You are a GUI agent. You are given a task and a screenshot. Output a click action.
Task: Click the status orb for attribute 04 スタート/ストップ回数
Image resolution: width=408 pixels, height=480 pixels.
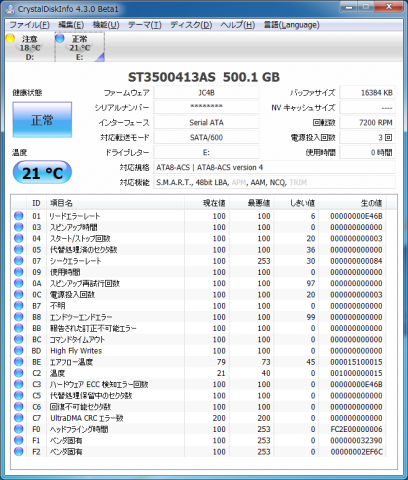coord(19,238)
